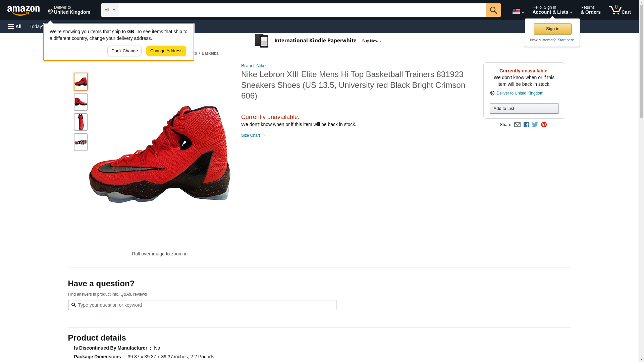Share product via email icon
This screenshot has width=644, height=362.
(517, 125)
